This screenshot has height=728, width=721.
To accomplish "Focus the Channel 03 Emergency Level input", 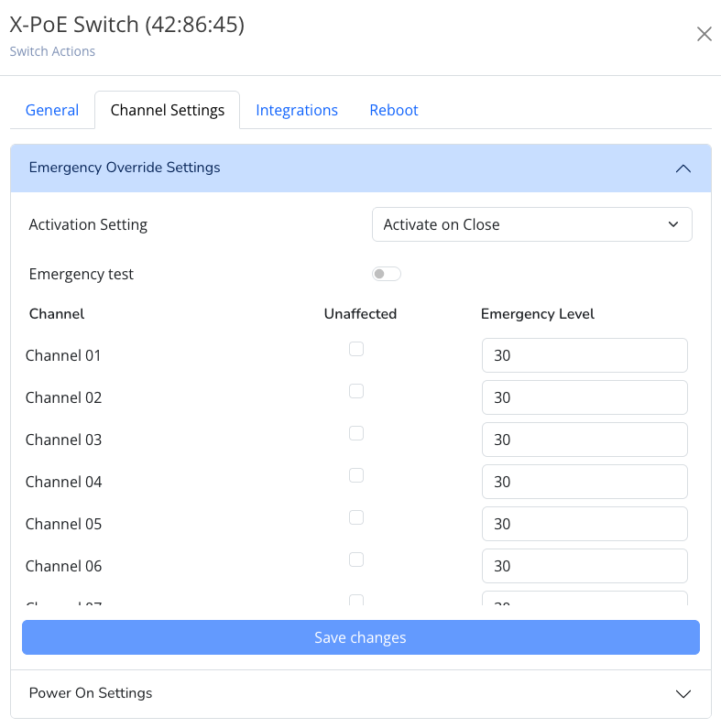I will click(x=584, y=440).
